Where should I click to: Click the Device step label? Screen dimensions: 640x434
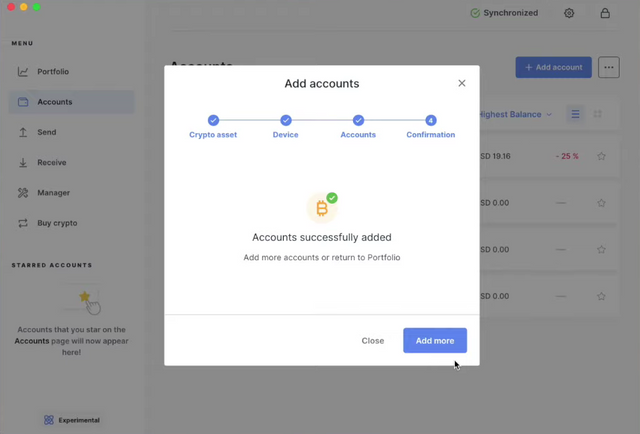tap(286, 135)
